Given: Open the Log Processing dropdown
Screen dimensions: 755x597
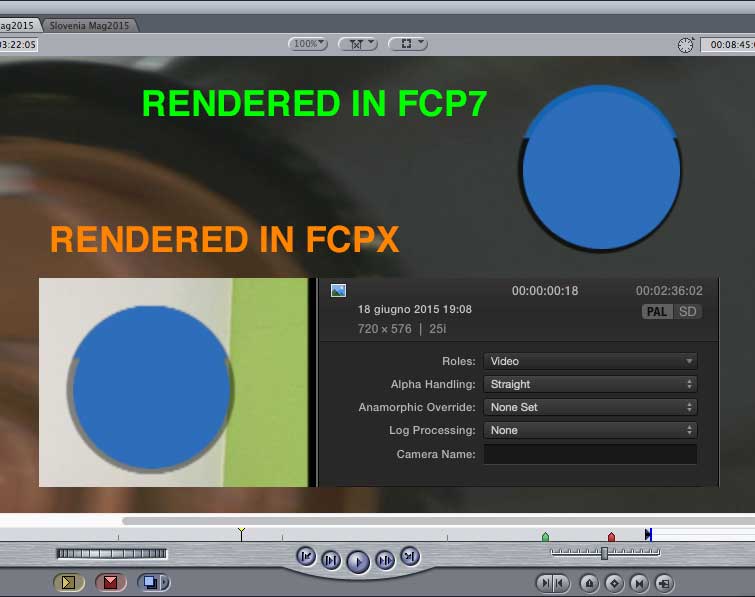Looking at the screenshot, I should tap(590, 430).
